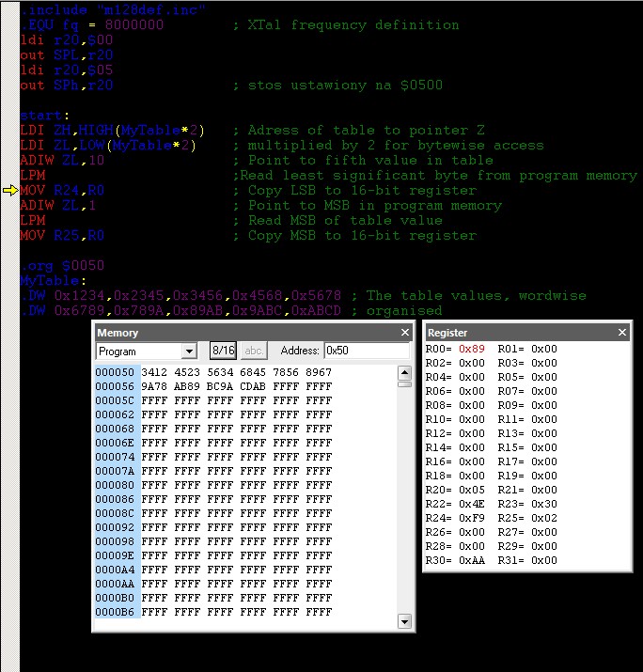643x672 pixels.
Task: Select memory word 6845
Action: coord(253,372)
